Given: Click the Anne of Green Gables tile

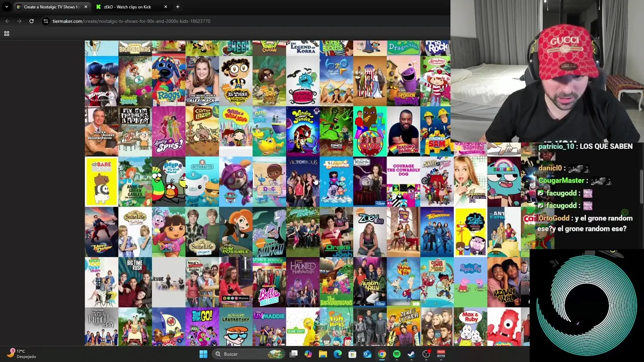Looking at the screenshot, I should [x=135, y=182].
